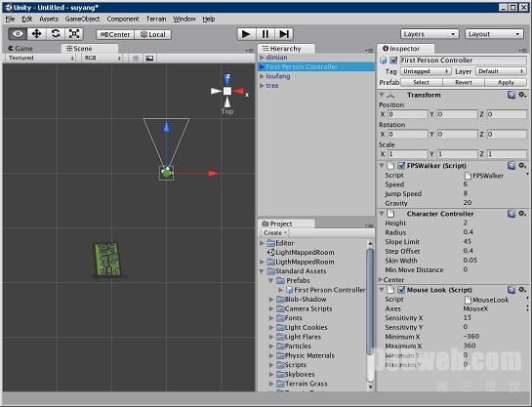Open the Layout dropdown

coord(494,34)
